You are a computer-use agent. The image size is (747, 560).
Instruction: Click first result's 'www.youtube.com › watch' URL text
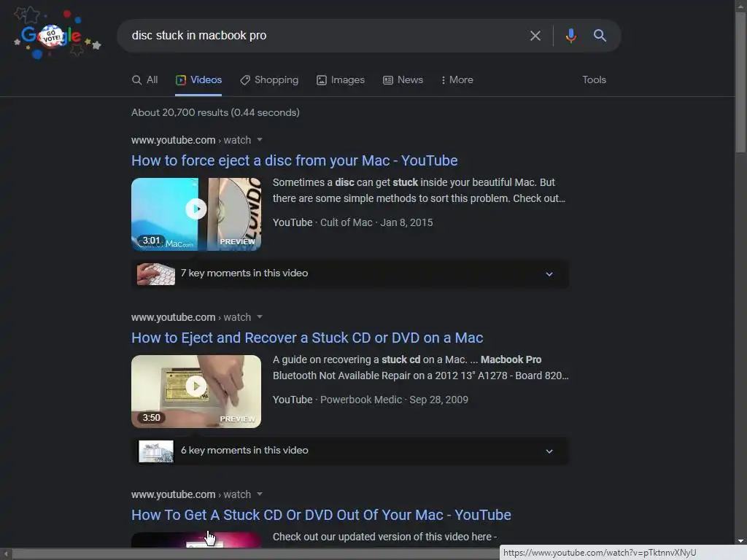[191, 140]
